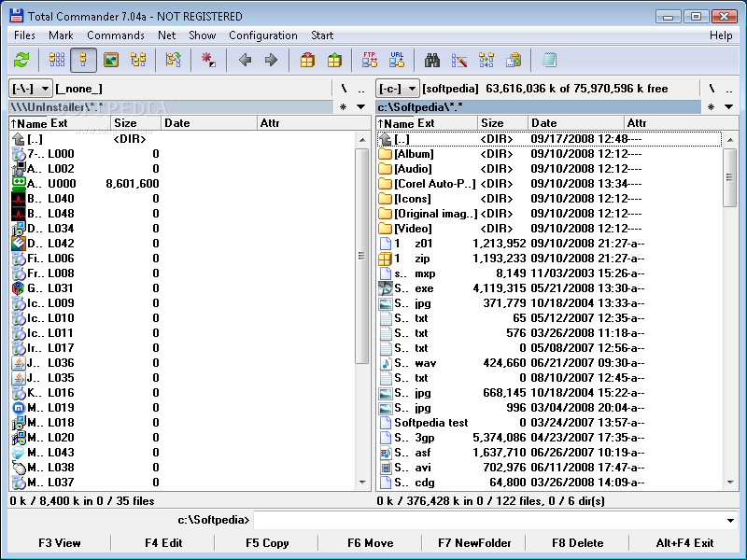The width and height of the screenshot is (747, 560).
Task: Expand command line history dropdown
Action: click(730, 520)
